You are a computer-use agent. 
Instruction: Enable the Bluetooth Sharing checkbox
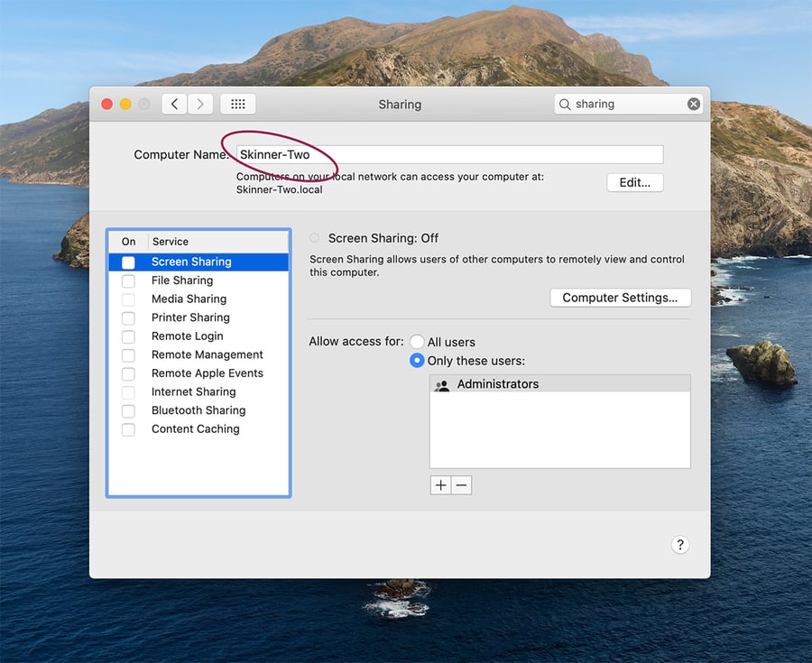click(127, 410)
